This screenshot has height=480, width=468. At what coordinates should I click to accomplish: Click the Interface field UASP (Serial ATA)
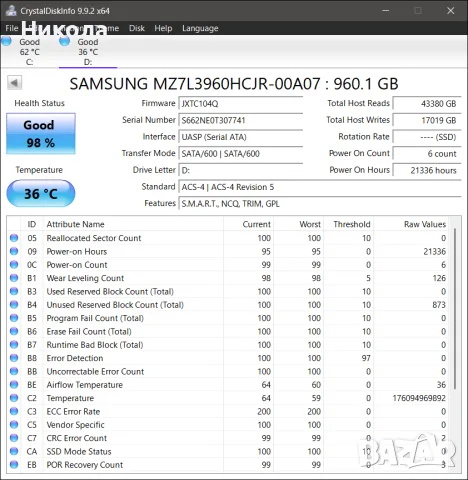pos(240,137)
